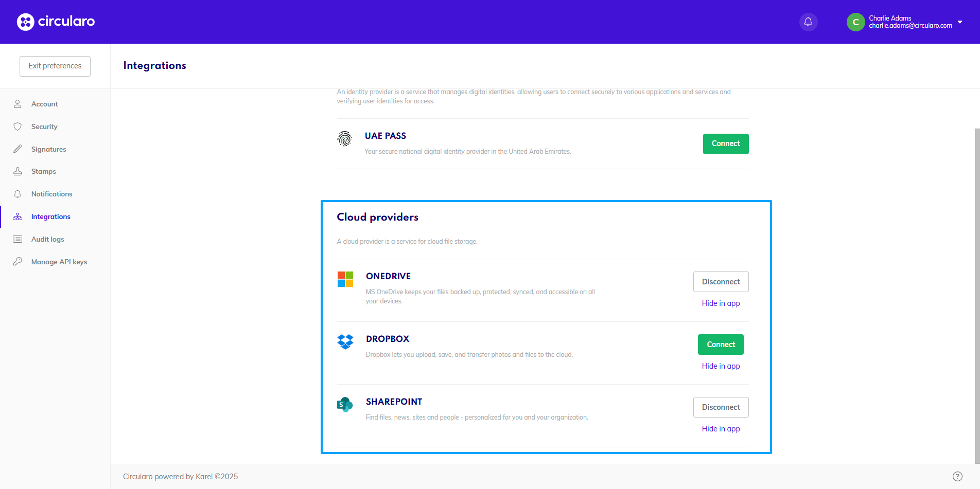Open the Integrations sidebar icon
980x489 pixels.
point(17,216)
